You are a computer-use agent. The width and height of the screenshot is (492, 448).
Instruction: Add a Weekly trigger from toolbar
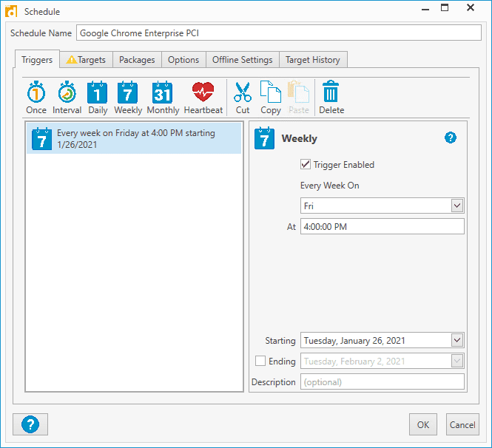click(x=128, y=98)
